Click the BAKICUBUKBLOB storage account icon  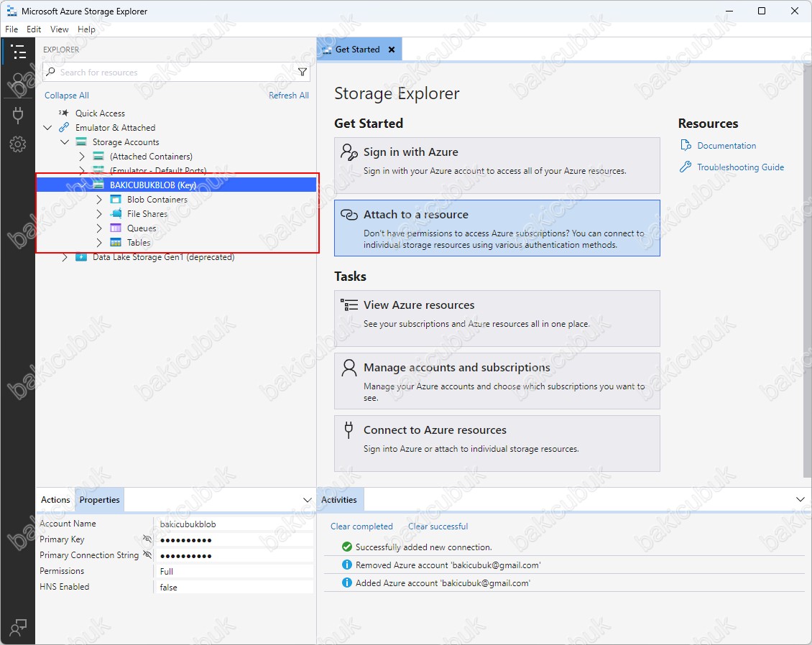click(x=98, y=185)
